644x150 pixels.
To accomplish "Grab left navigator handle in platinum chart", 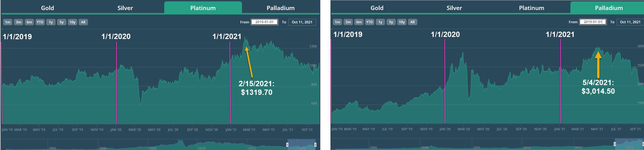I will click(x=287, y=145).
